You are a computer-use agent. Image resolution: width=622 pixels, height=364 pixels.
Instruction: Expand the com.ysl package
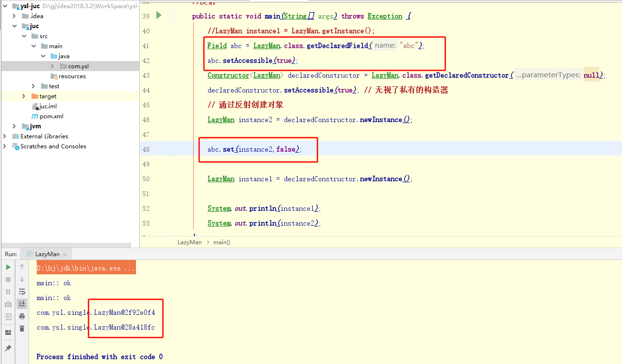(x=52, y=66)
